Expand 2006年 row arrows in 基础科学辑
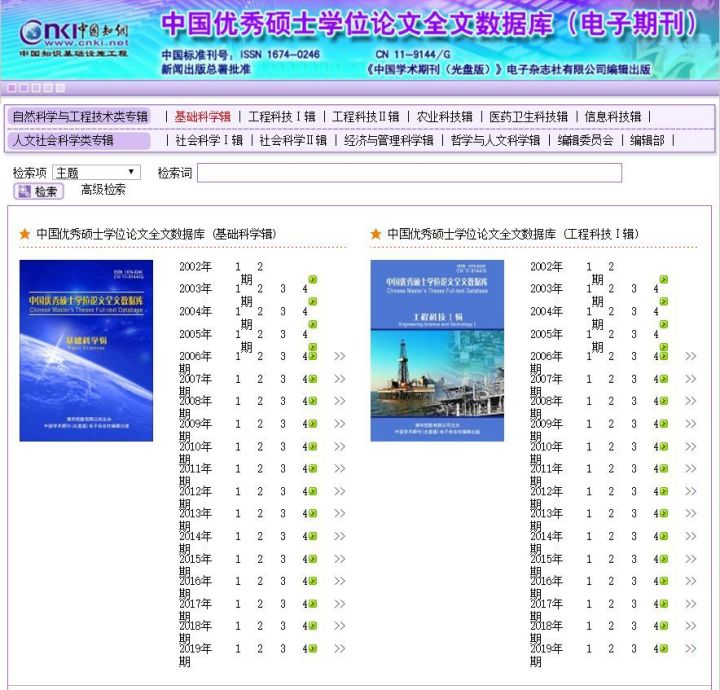 340,356
